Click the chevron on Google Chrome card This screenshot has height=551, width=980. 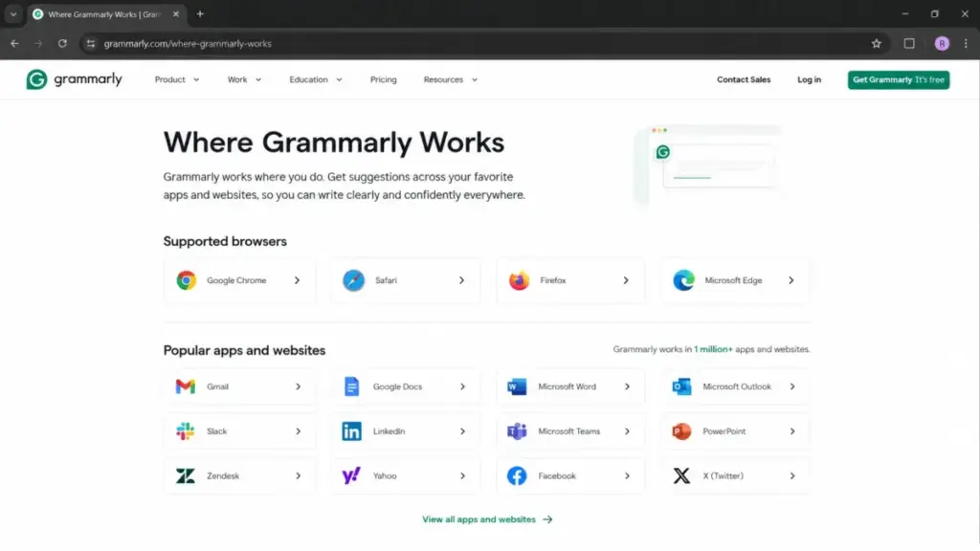click(297, 280)
